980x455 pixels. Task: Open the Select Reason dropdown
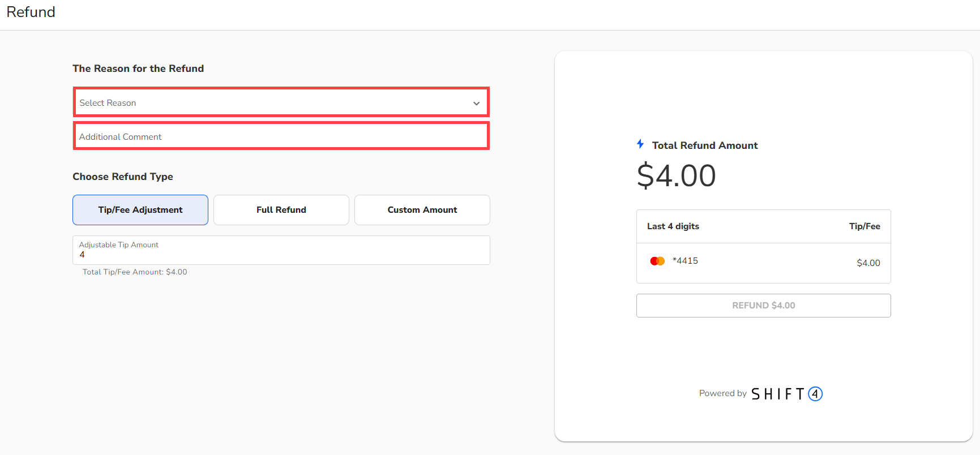click(272, 102)
